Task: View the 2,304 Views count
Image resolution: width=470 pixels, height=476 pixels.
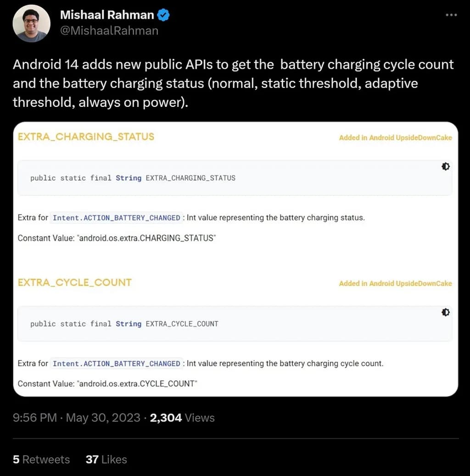Action: [x=182, y=418]
